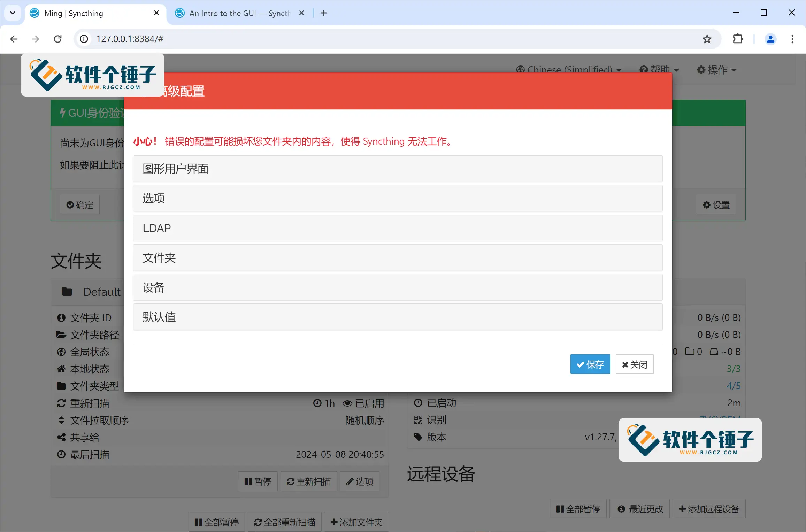Click the 识别 QR code icon
This screenshot has height=532, width=806.
coord(418,420)
